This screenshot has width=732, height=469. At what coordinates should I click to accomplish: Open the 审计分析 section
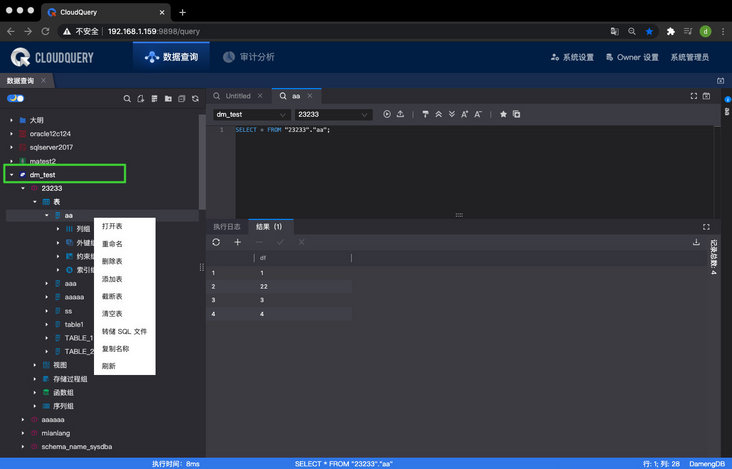click(249, 57)
